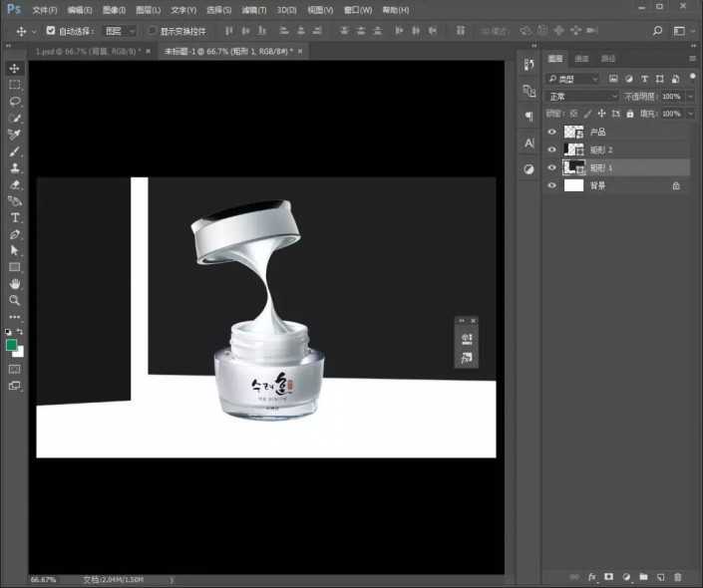Expand the opacity 100% dropdown arrow
Viewport: 703px width, 588px height.
coord(688,97)
